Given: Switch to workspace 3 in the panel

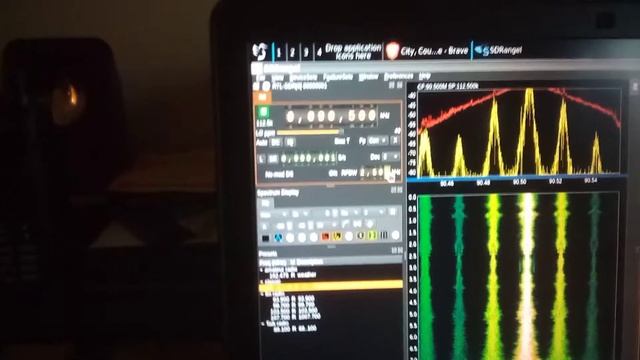Looking at the screenshot, I should pos(306,52).
